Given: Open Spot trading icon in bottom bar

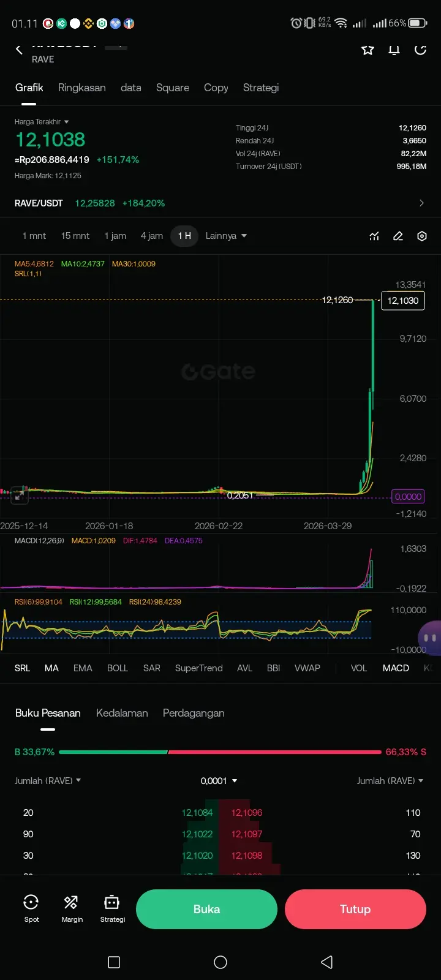Looking at the screenshot, I should [31, 908].
